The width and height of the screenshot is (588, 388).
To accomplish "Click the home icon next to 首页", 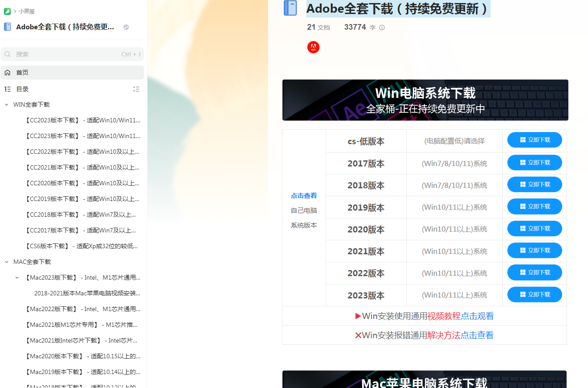I will click(x=7, y=72).
